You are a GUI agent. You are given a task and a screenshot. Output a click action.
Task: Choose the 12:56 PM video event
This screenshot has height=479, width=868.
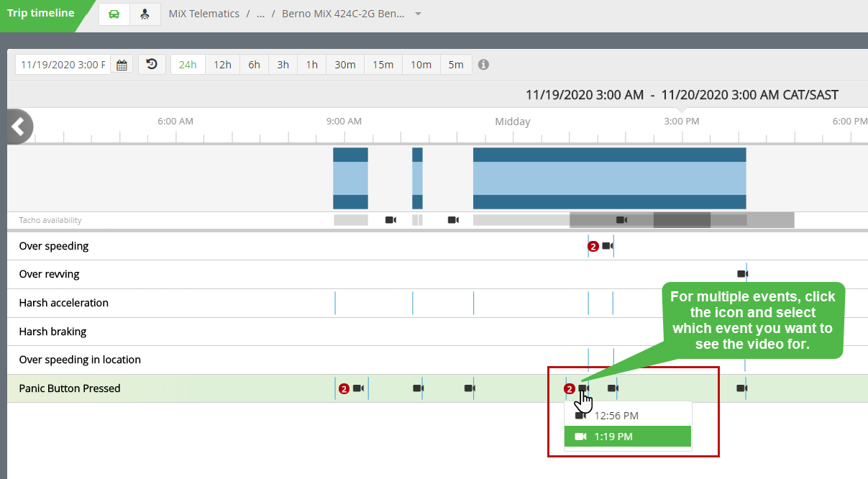(616, 416)
